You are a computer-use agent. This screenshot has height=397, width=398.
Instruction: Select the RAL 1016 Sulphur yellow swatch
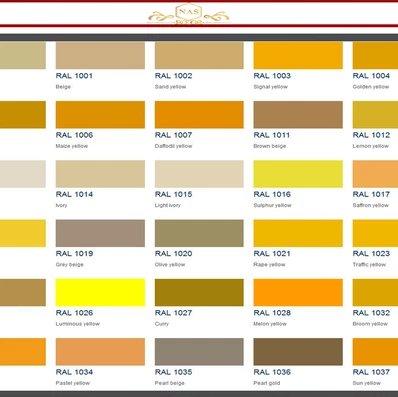(x=298, y=174)
